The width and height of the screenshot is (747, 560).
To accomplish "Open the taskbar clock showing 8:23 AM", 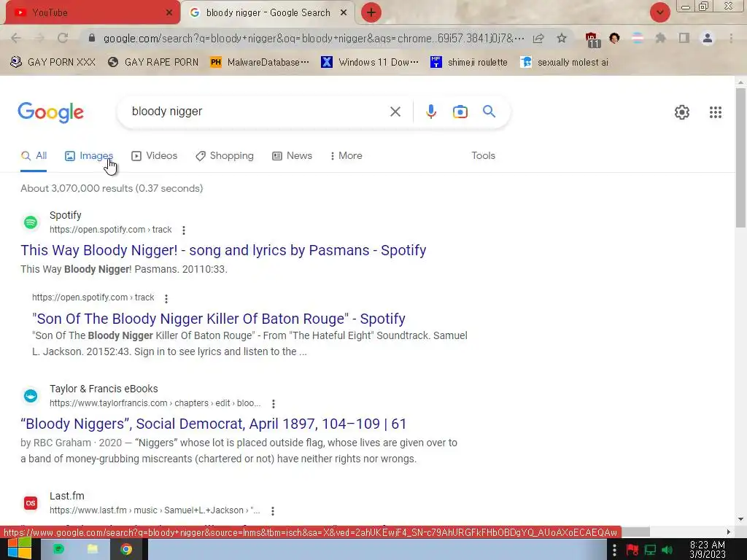I will coord(707,550).
